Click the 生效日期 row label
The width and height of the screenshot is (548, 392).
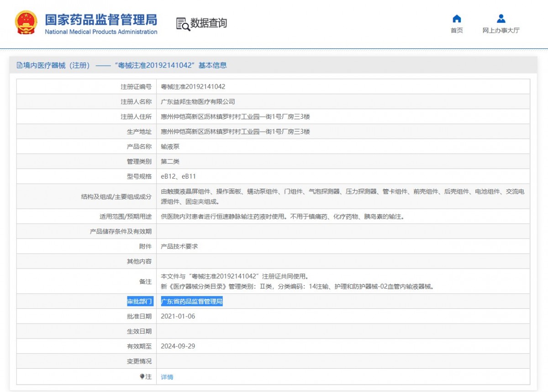[x=139, y=331]
